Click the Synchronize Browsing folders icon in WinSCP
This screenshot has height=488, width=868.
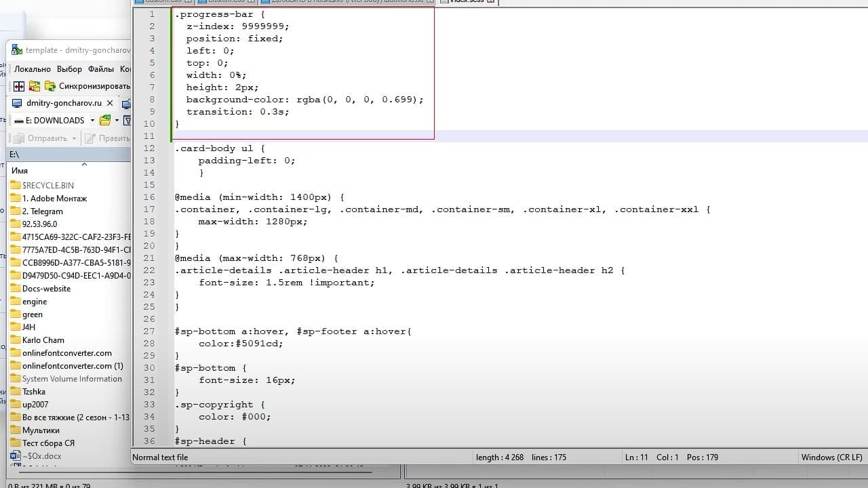(35, 86)
